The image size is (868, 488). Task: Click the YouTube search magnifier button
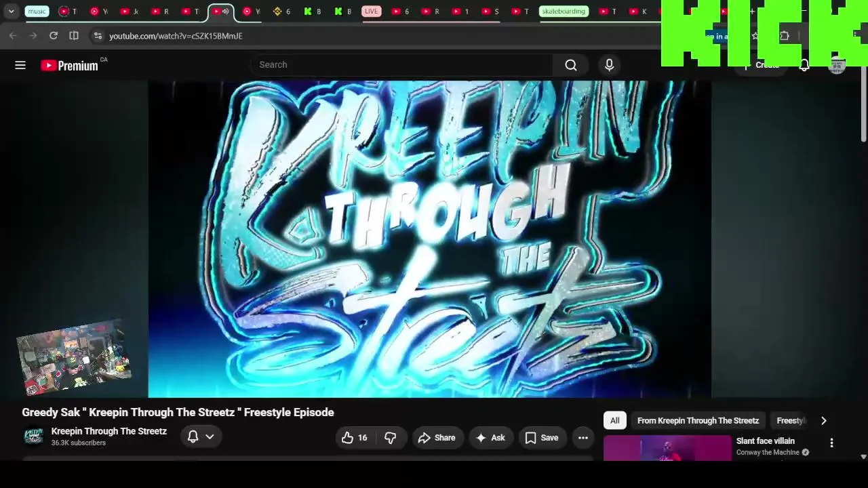[x=571, y=65]
